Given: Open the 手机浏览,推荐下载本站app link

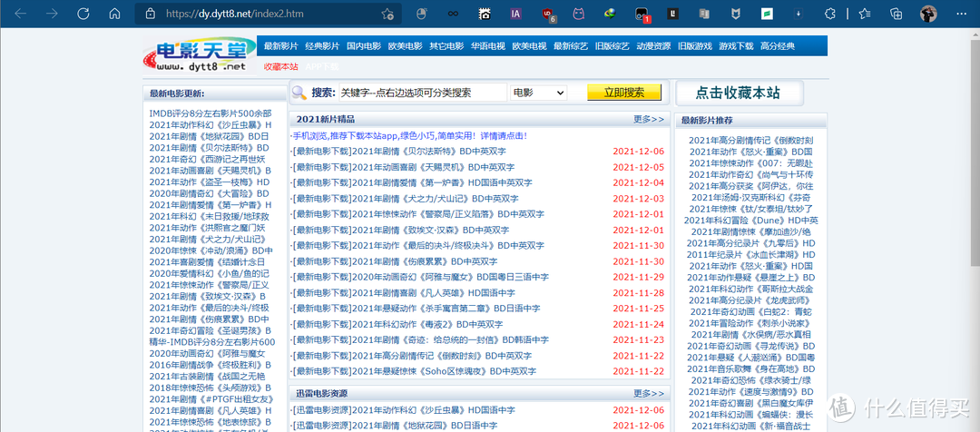Looking at the screenshot, I should coord(408,135).
